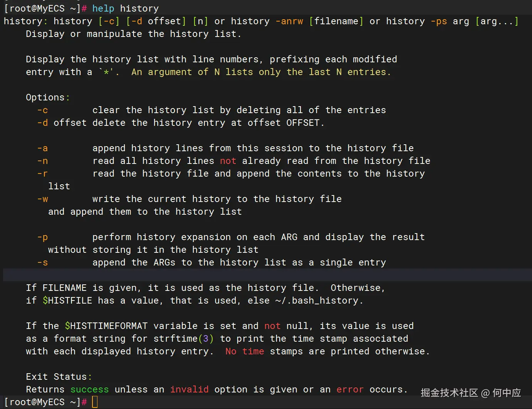Screen dimensions: 532x409
Task: Click 'stamps are printed otherwise.' text
Action: [x=350, y=351]
